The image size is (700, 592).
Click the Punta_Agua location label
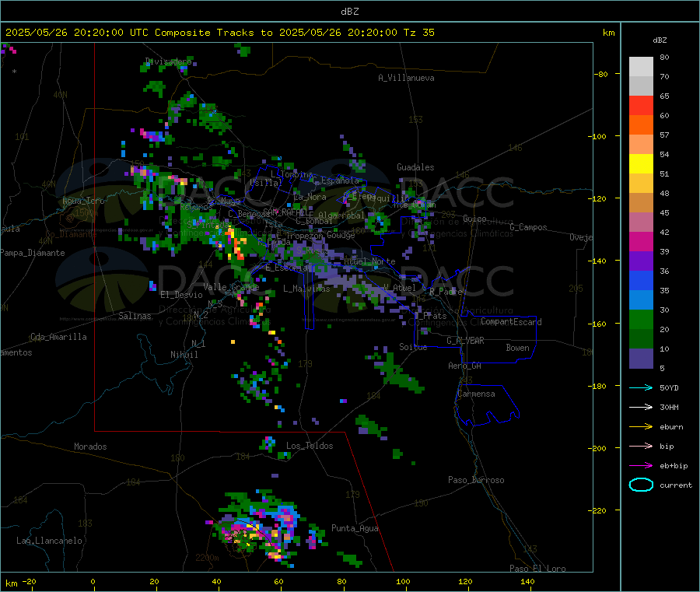click(355, 528)
